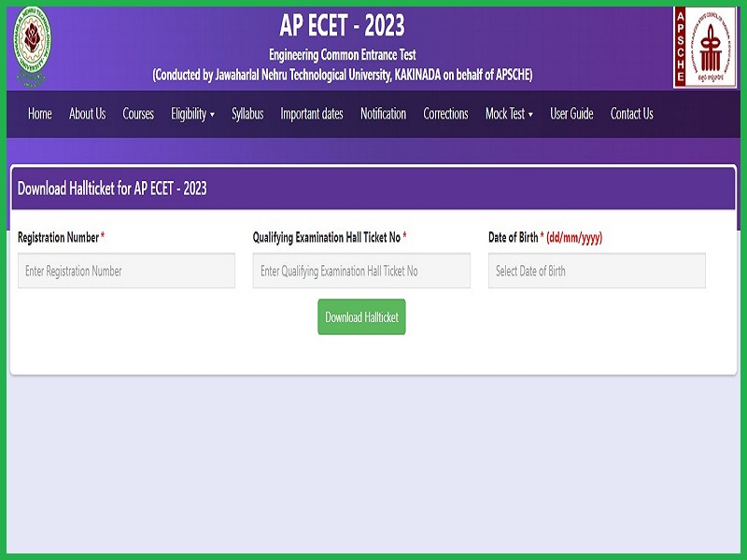This screenshot has height=560, width=747.
Task: Click the 'AP ECET - 2023' header title
Action: [x=342, y=25]
